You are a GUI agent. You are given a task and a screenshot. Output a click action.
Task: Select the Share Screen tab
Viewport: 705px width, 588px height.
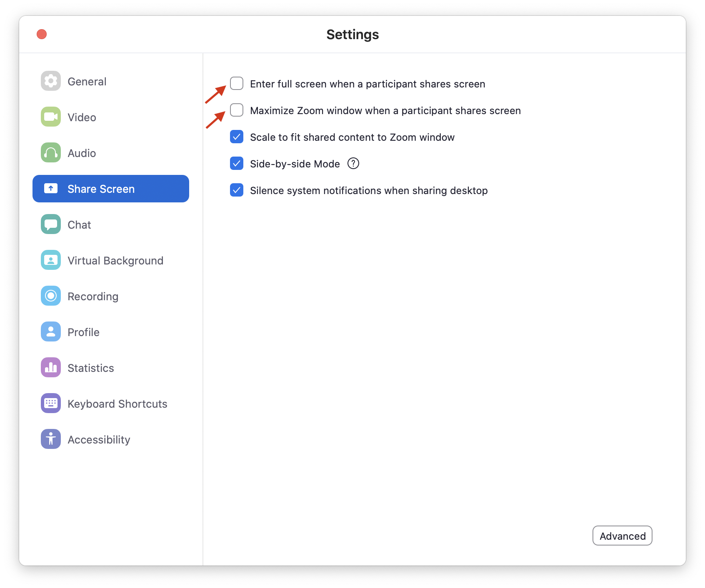pyautogui.click(x=111, y=189)
